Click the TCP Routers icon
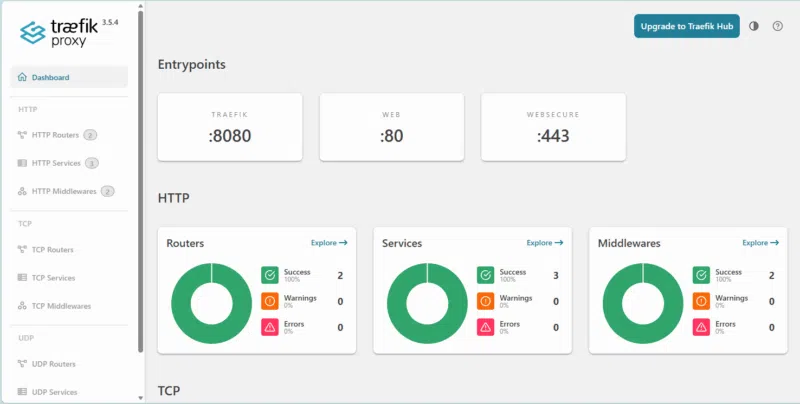Image resolution: width=800 pixels, height=404 pixels. (22, 249)
